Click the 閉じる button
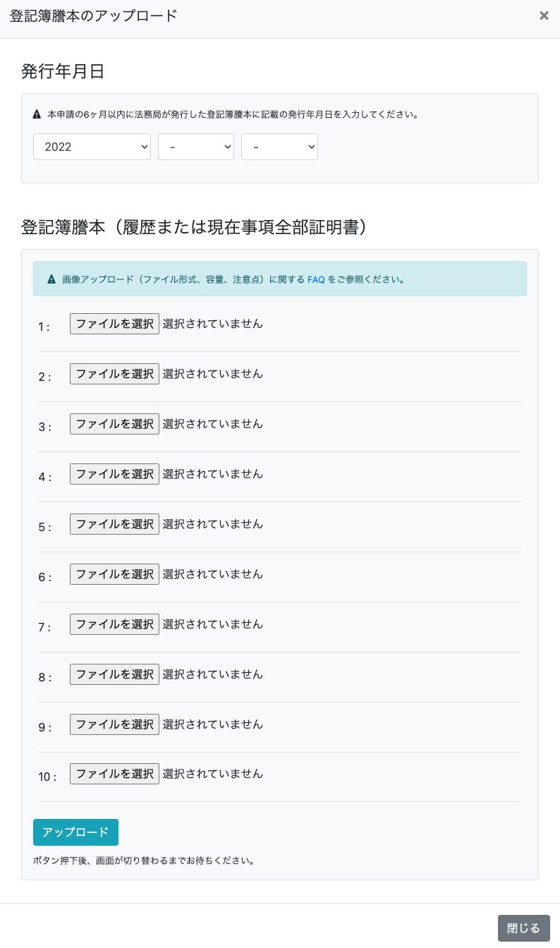The image size is (560, 948). pyautogui.click(x=523, y=928)
